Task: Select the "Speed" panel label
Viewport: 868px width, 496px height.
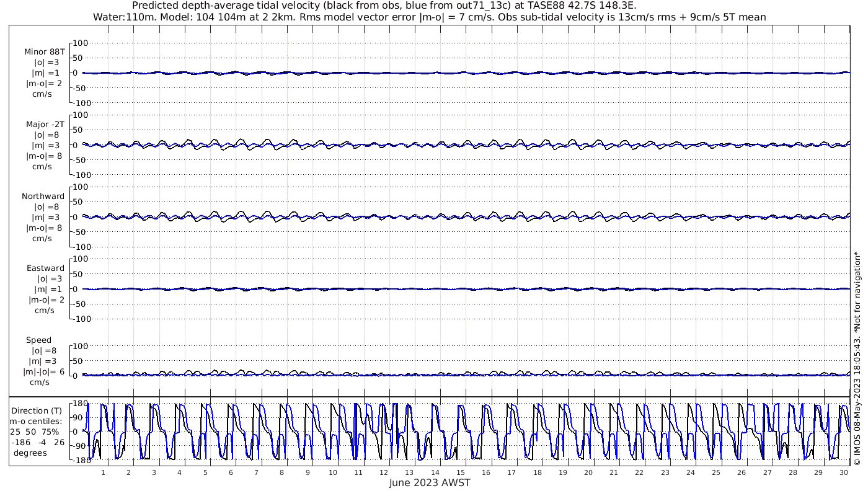Action: 38,340
